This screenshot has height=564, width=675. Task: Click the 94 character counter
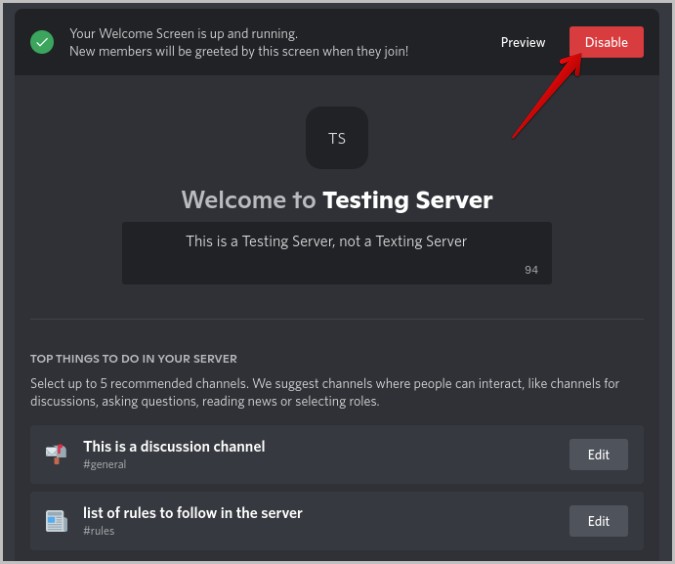(x=531, y=270)
